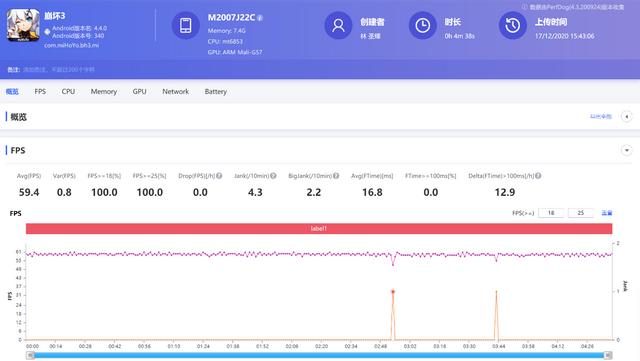Click the Honkai Impact 3 game app icon
The width and height of the screenshot is (640, 361).
point(23,25)
